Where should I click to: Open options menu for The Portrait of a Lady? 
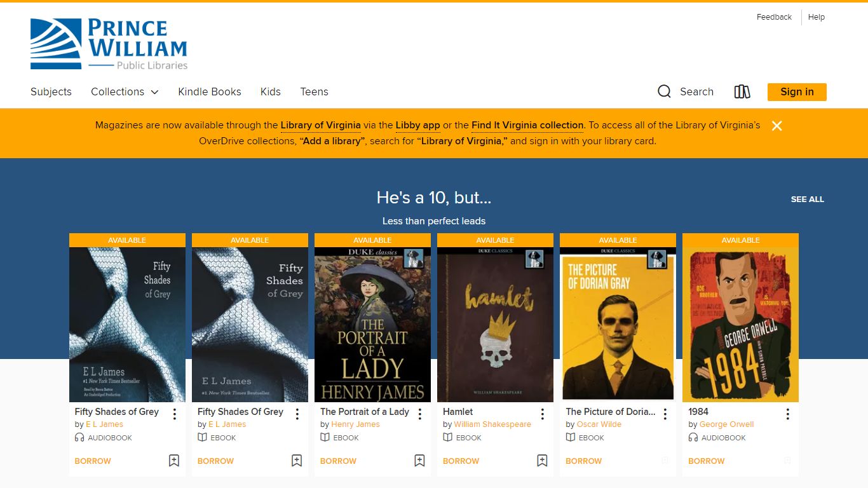pos(419,414)
